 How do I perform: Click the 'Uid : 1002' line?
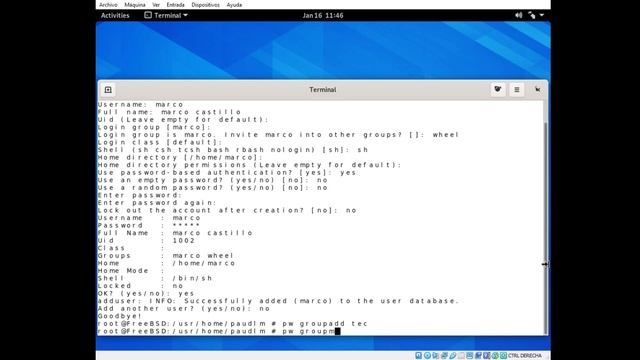[146, 240]
